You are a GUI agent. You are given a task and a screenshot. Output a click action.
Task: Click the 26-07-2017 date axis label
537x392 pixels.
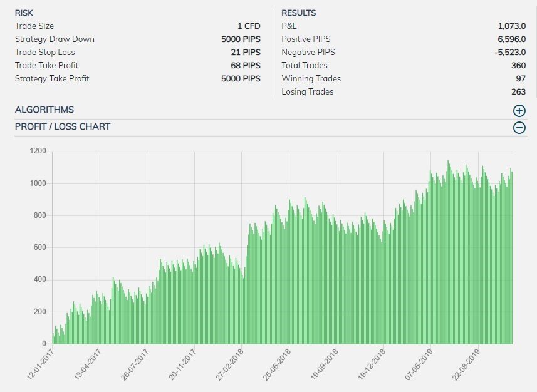(x=135, y=364)
